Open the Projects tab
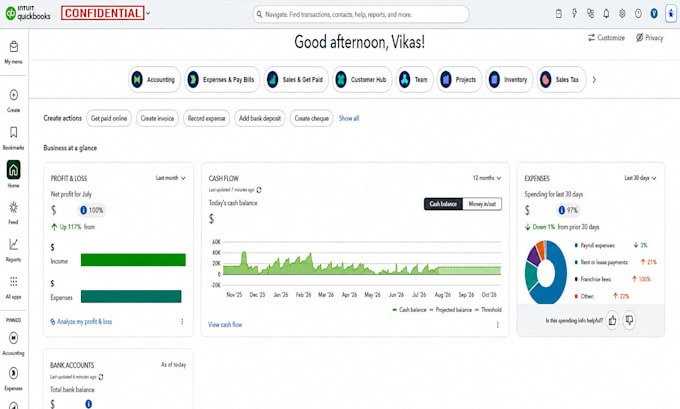 click(x=459, y=80)
